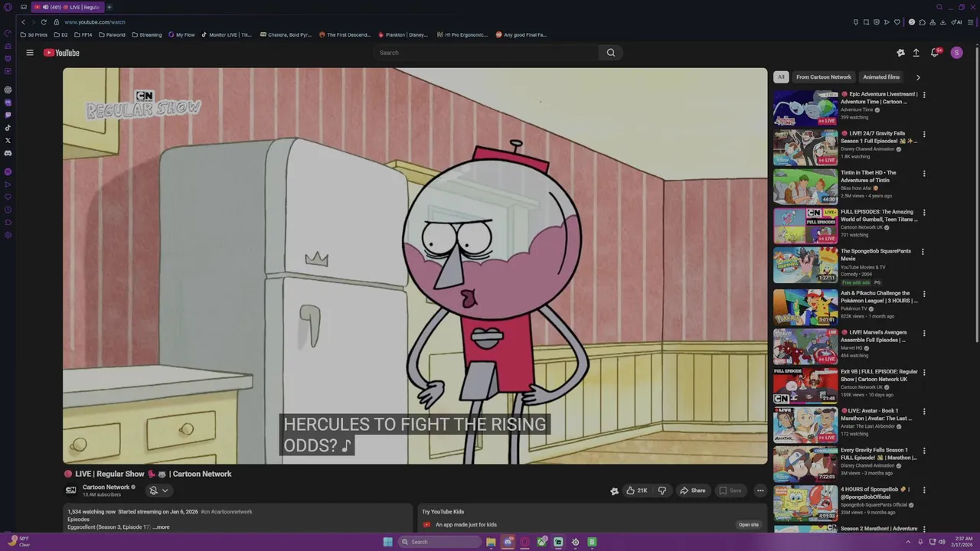Open the Xbox app in taskbar
Viewport: 980px width, 551px height.
click(542, 542)
